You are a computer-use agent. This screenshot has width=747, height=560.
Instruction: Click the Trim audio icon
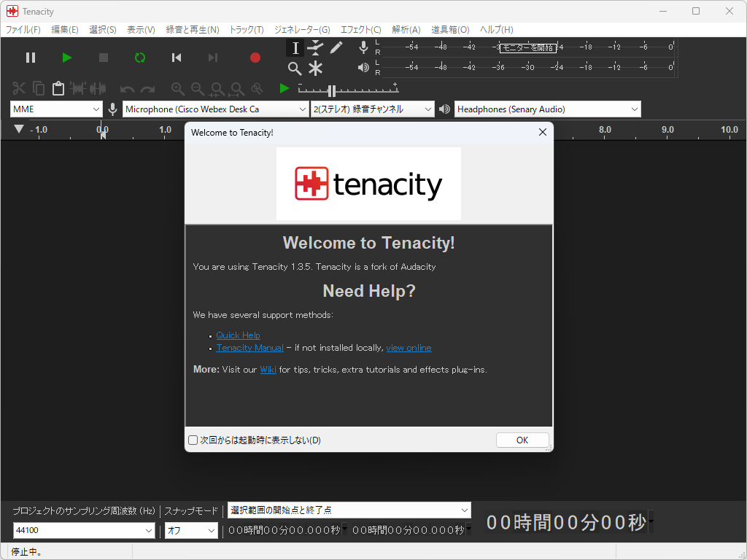[x=78, y=88]
